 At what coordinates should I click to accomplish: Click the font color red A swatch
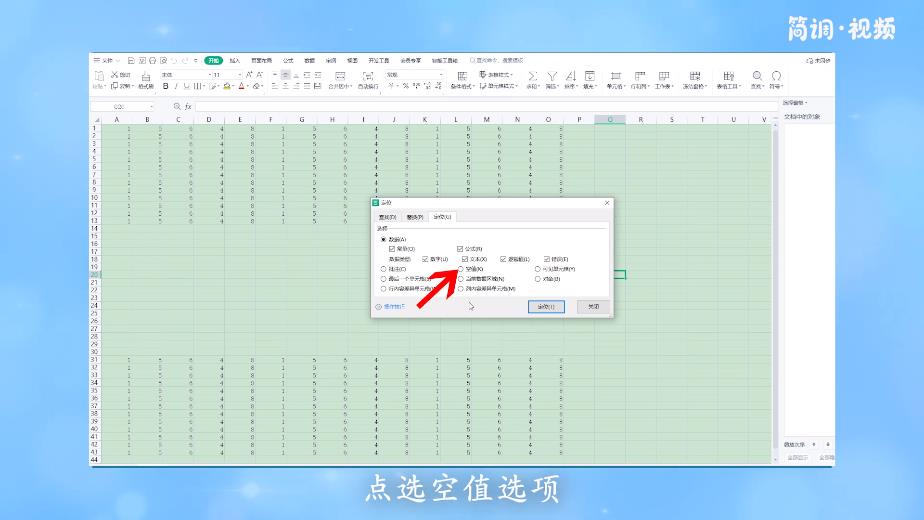pyautogui.click(x=242, y=87)
